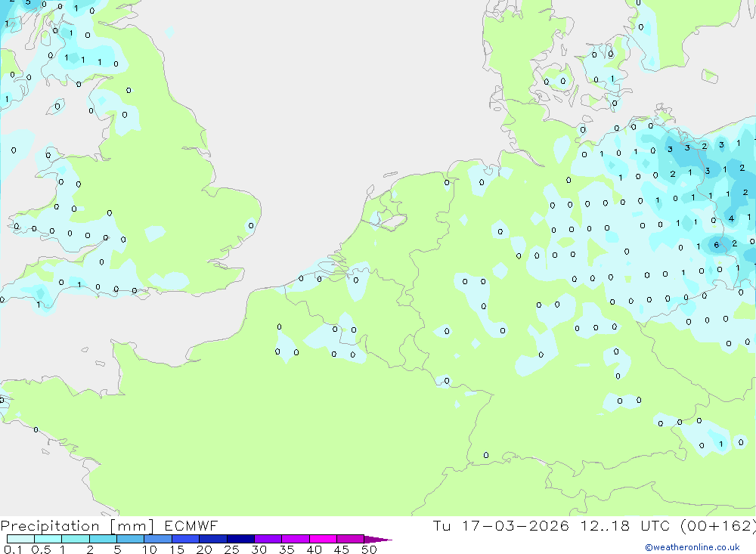Select the 45–50 mm legend color swatch

[351, 539]
